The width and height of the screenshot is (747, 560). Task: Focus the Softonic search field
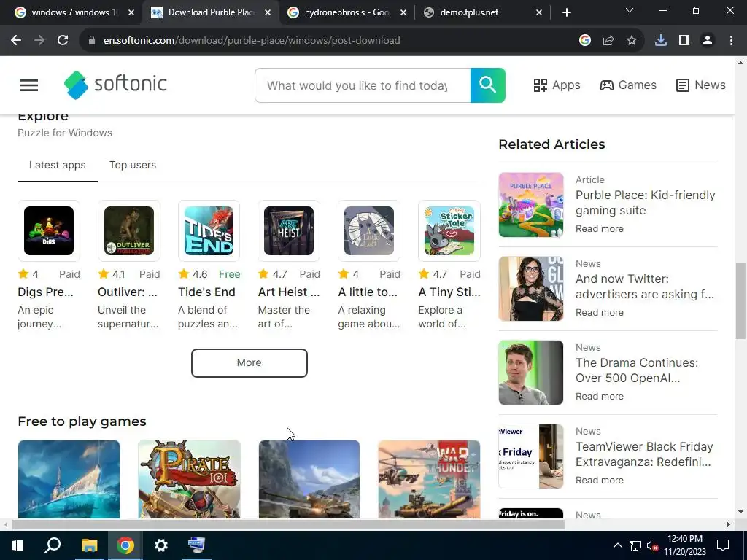(x=363, y=85)
